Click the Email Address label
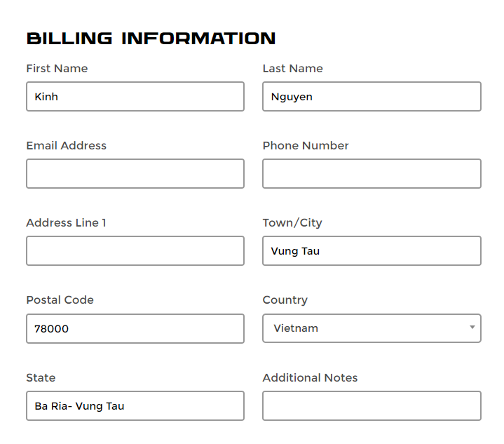The width and height of the screenshot is (504, 444). tap(66, 145)
